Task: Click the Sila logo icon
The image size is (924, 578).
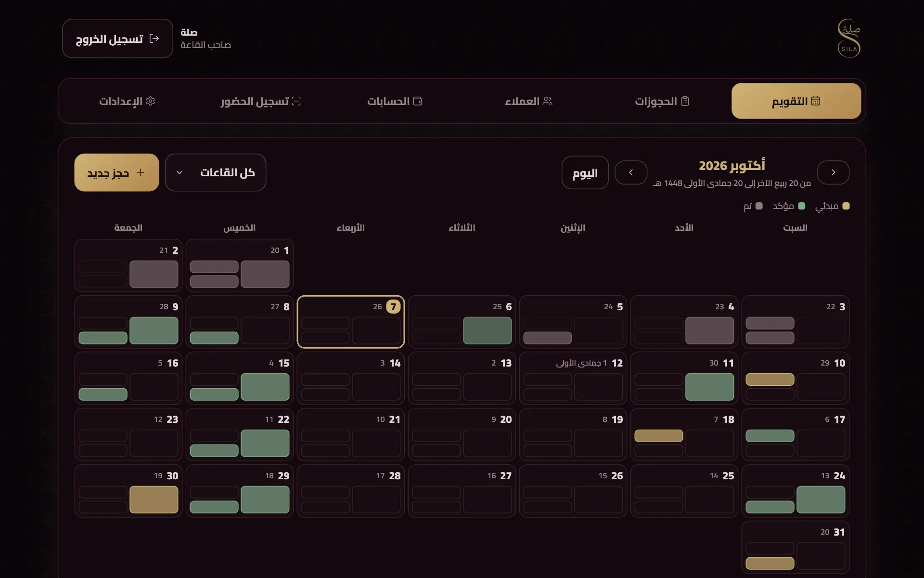Action: 849,39
